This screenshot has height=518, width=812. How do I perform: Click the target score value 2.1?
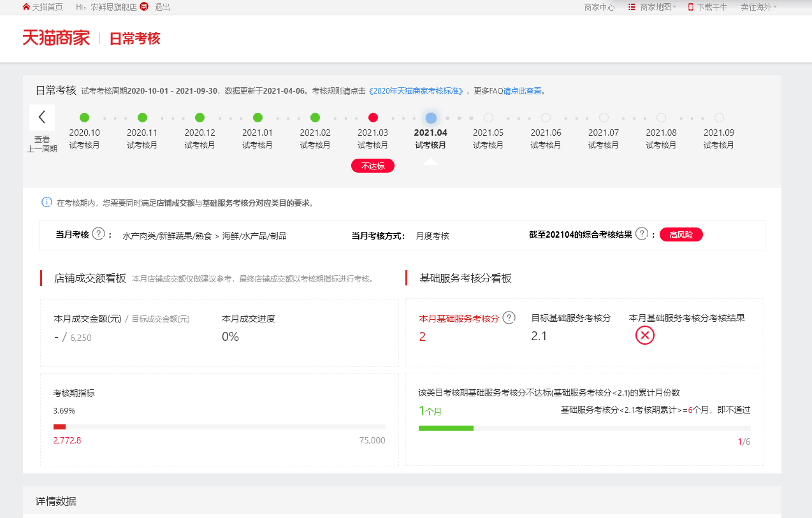[x=539, y=336]
